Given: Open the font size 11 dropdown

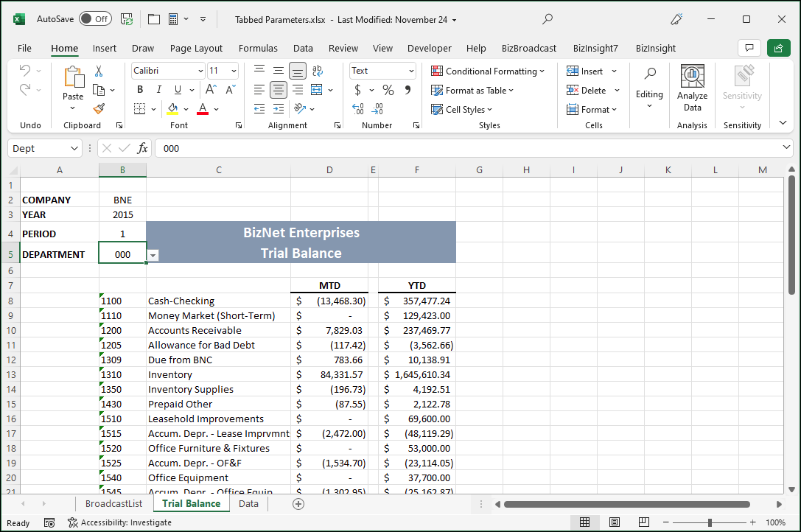Looking at the screenshot, I should click(x=234, y=71).
